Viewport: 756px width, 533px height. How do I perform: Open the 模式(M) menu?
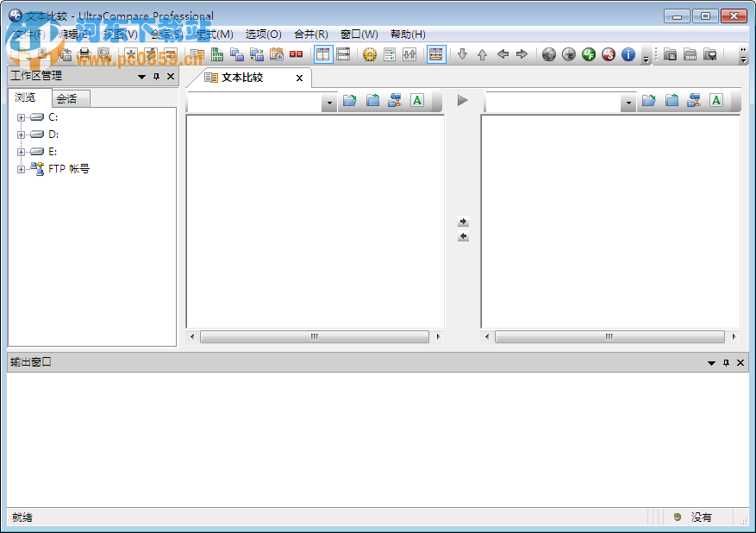point(215,34)
